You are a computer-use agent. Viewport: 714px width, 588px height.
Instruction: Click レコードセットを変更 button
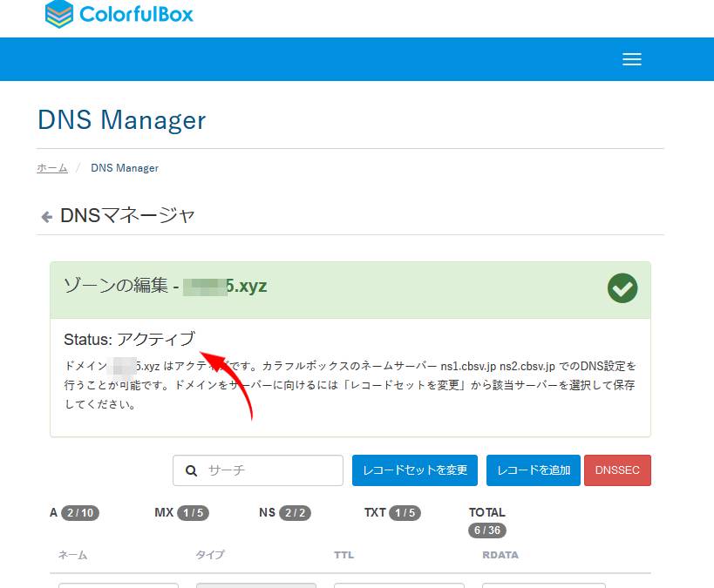(x=414, y=470)
